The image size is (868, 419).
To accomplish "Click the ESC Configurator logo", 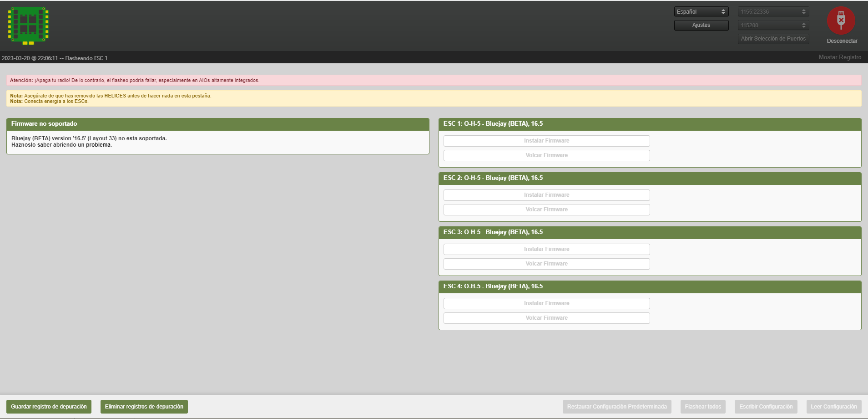I will coord(28,26).
